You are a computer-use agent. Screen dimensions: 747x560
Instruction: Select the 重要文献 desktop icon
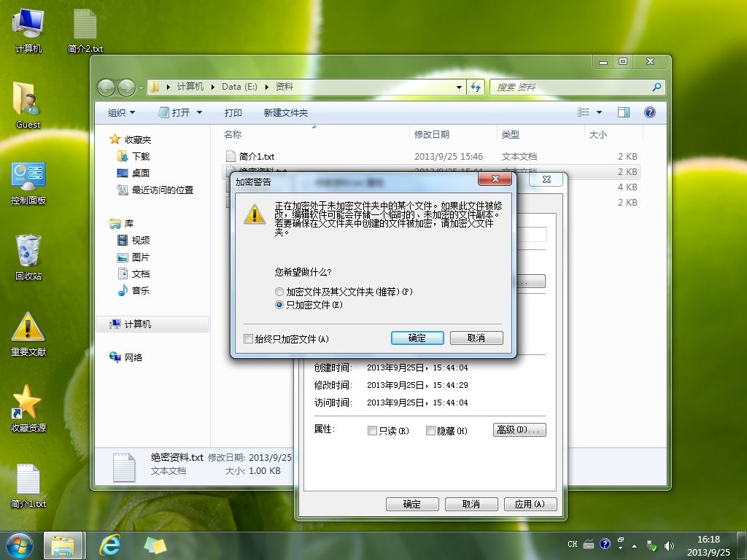pyautogui.click(x=28, y=333)
